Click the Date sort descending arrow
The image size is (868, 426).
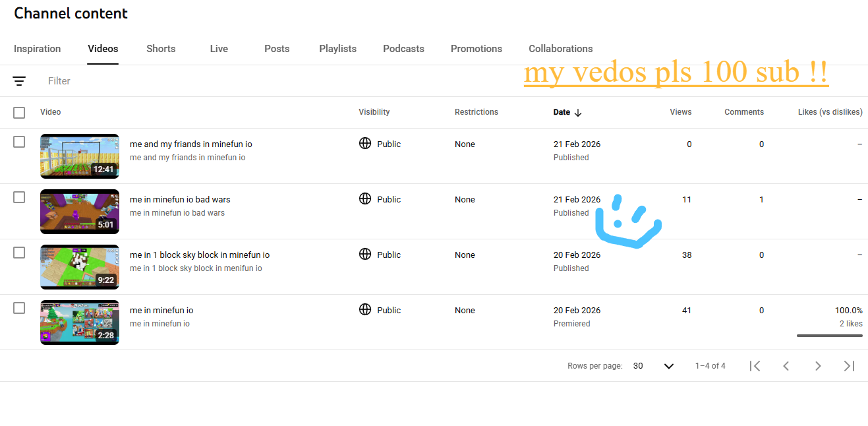(578, 113)
